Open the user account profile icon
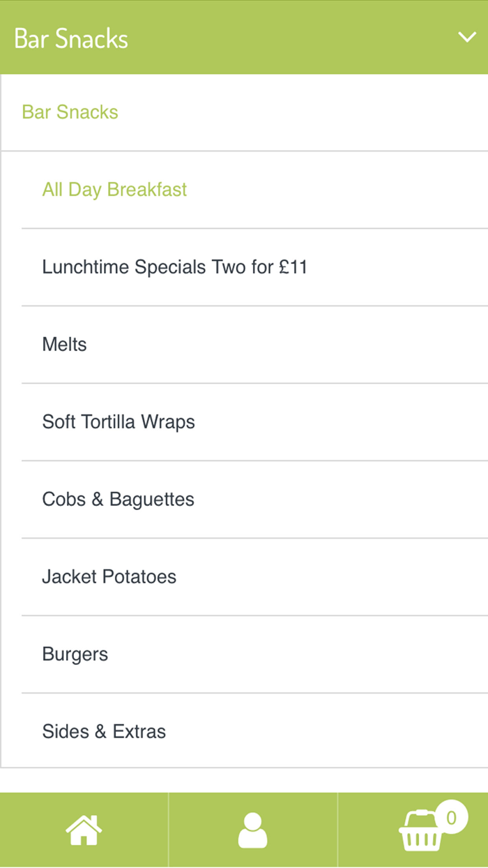 (x=252, y=830)
